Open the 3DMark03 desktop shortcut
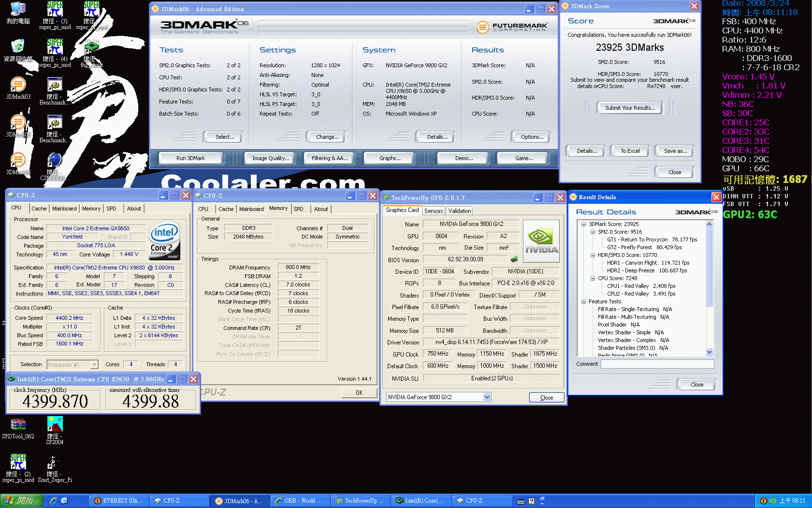812x508 pixels. (x=18, y=88)
